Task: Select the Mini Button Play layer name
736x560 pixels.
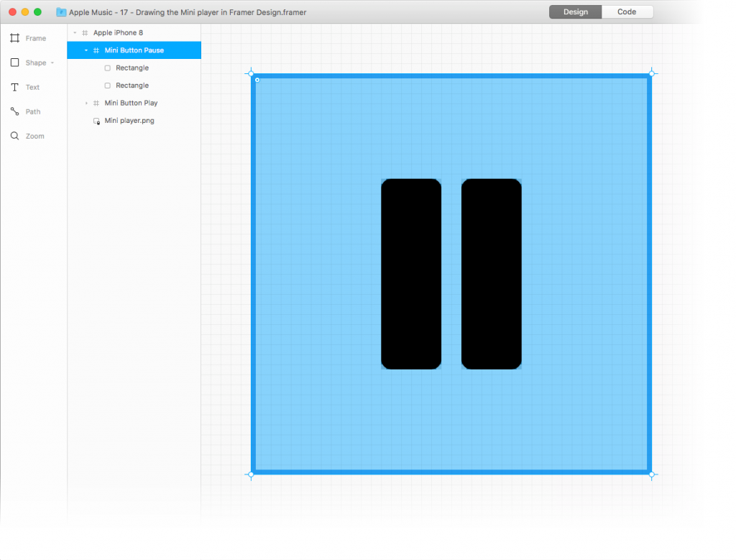Action: click(x=131, y=103)
